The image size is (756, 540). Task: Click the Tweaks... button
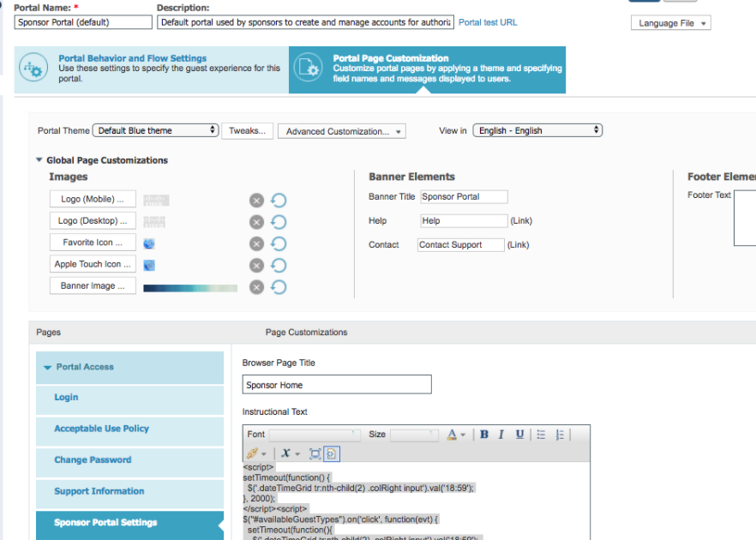tap(247, 130)
